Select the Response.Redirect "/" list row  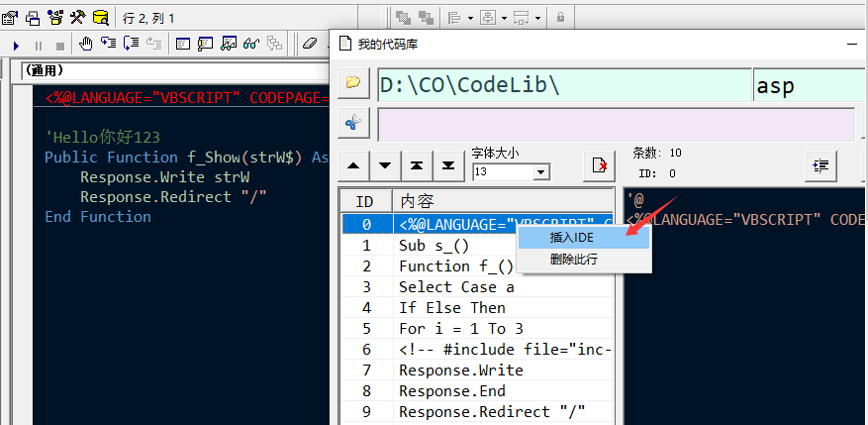(x=476, y=412)
